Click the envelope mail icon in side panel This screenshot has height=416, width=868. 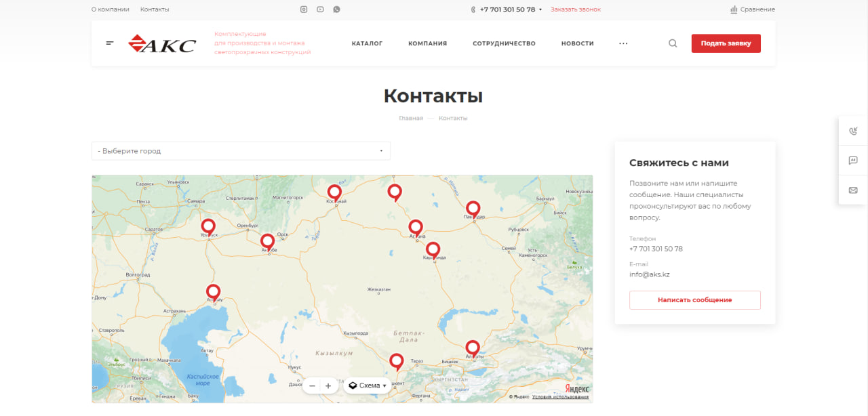coord(853,190)
